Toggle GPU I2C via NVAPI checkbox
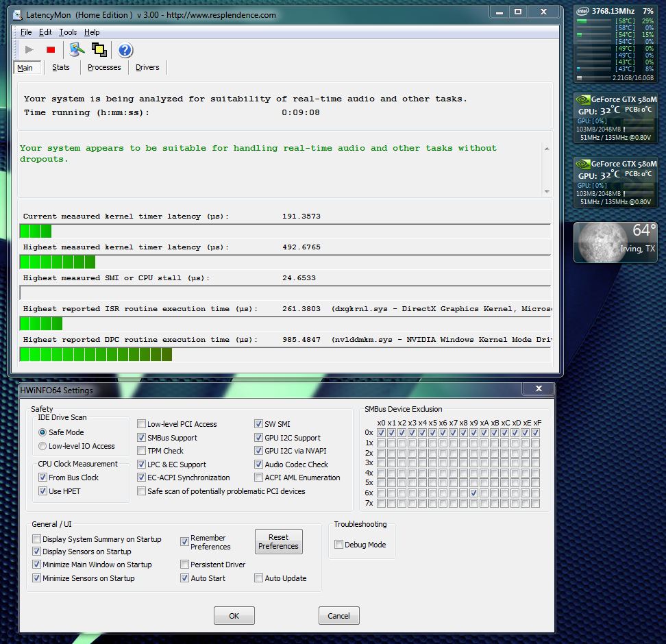 258,451
